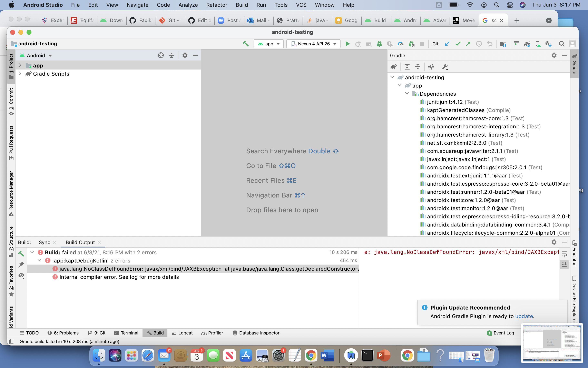Pin tab icon in Build panel
The image size is (588, 368).
click(x=21, y=264)
